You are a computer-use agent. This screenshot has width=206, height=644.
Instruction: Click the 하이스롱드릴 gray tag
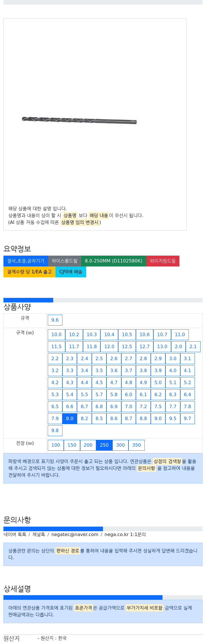coord(65,261)
